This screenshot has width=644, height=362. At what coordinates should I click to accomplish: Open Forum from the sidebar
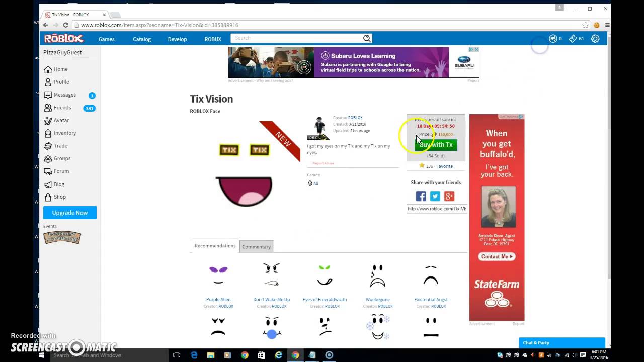click(56, 171)
